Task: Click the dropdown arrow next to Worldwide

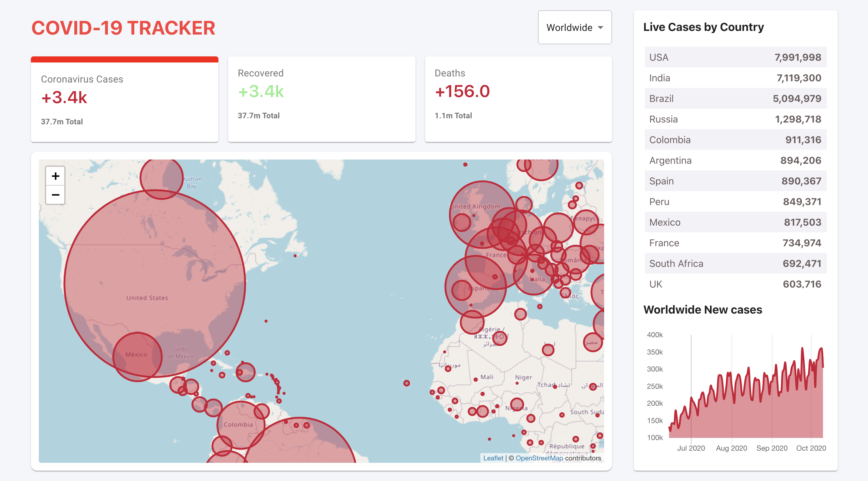Action: click(600, 28)
